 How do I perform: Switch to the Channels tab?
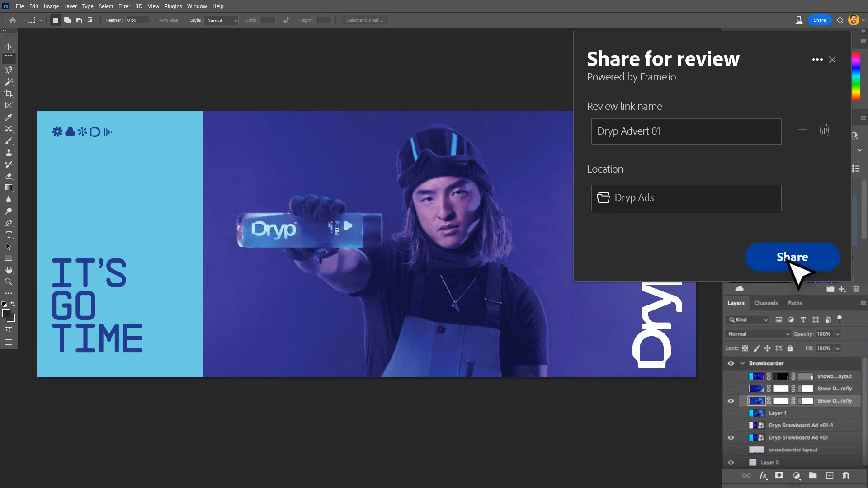pos(766,303)
